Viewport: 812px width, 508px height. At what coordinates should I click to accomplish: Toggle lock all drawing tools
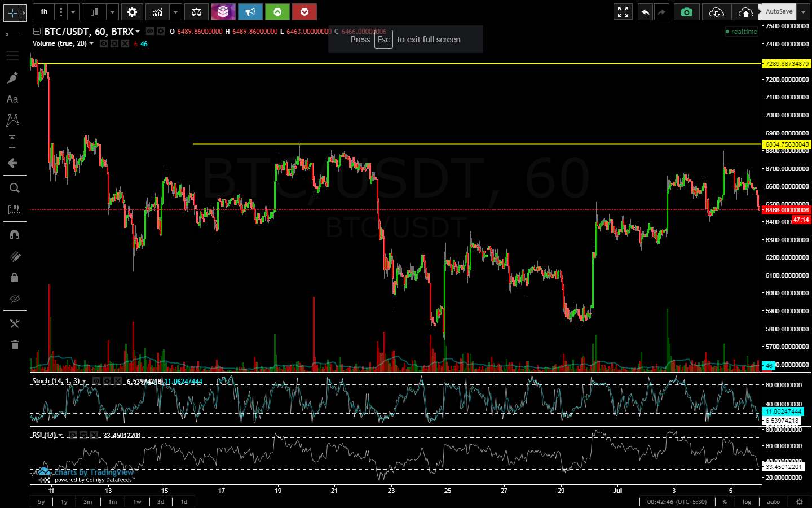15,277
